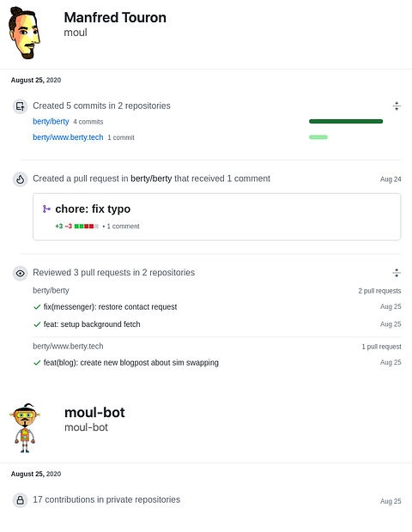Image resolution: width=412 pixels, height=532 pixels.
Task: Open feat(blog) sim swapping blogpost review
Action: (131, 363)
